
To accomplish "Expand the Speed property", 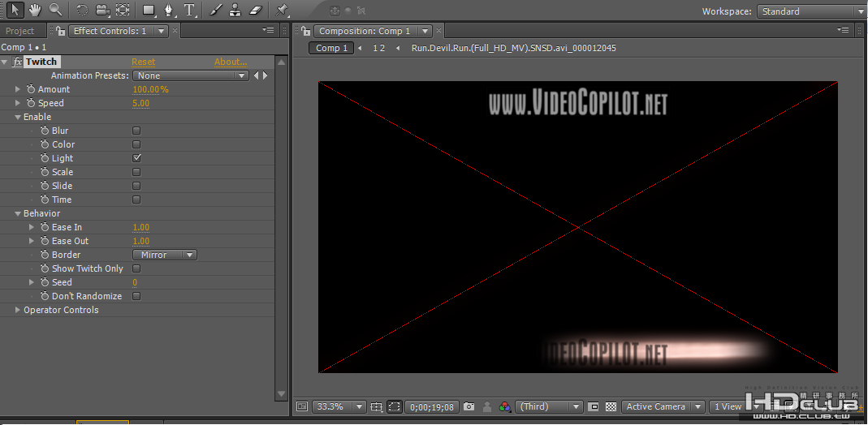I will (x=18, y=103).
